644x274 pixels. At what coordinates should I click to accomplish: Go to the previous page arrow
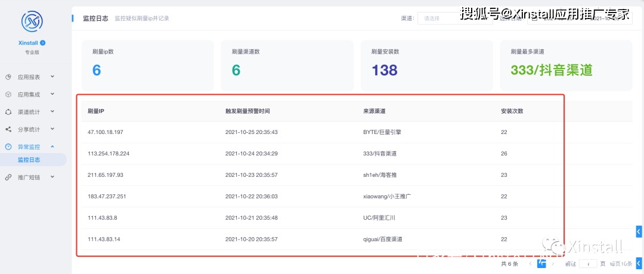coord(530,263)
